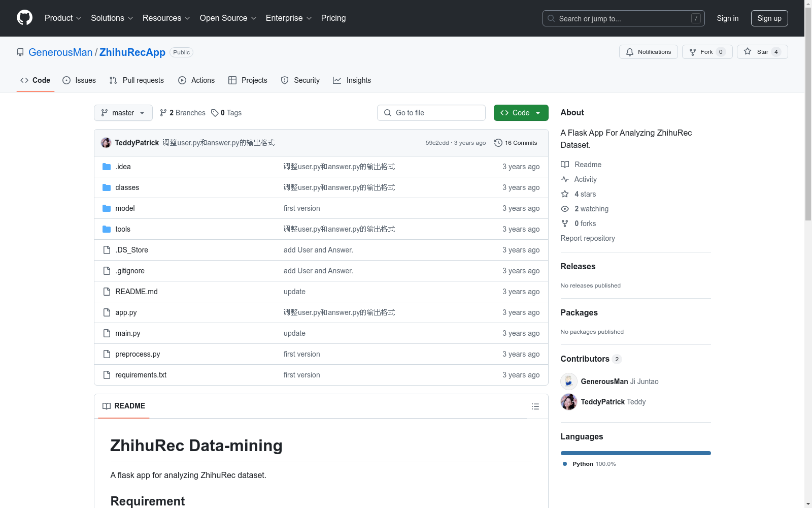The width and height of the screenshot is (812, 508).
Task: Click the star icon beside 4 stars
Action: coord(565,194)
